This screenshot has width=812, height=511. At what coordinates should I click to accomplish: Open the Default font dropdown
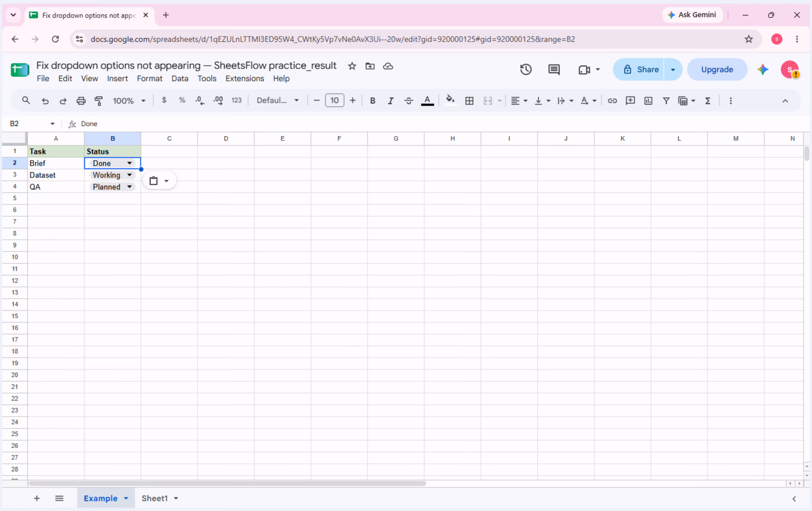277,101
